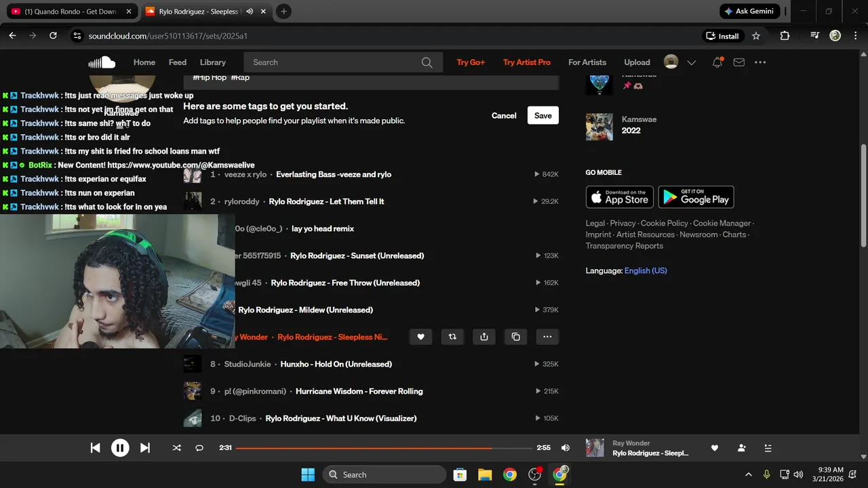Open the Feed page
This screenshot has height=488, width=868.
click(178, 62)
